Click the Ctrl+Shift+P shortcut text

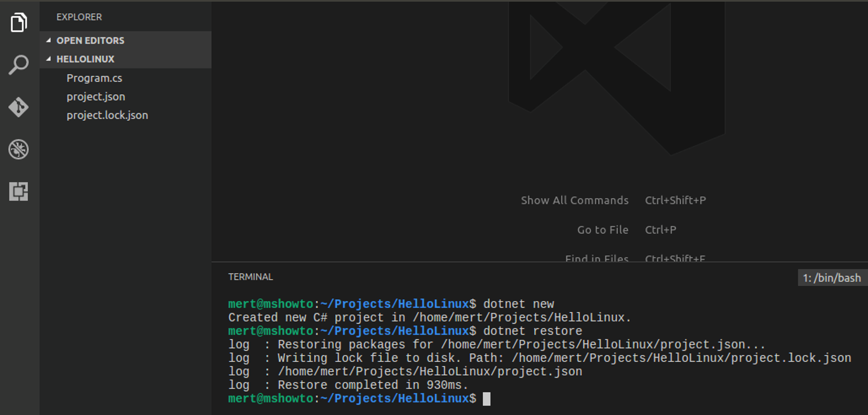coord(675,201)
